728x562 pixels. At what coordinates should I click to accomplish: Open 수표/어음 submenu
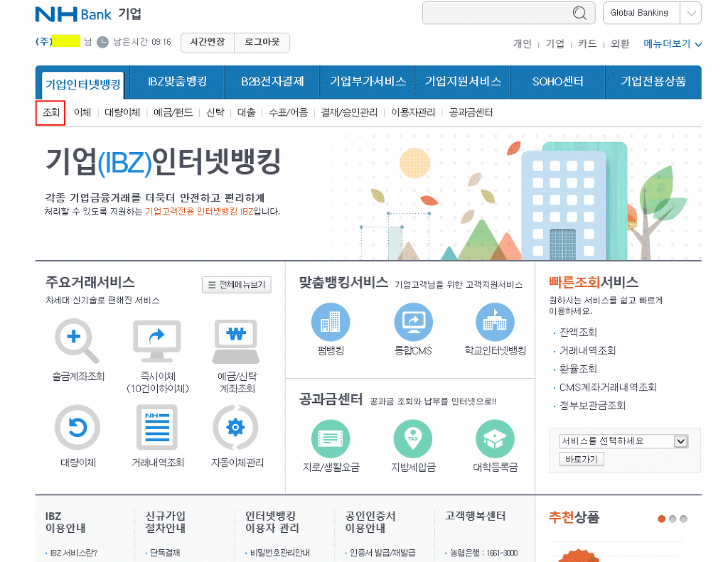tap(288, 113)
